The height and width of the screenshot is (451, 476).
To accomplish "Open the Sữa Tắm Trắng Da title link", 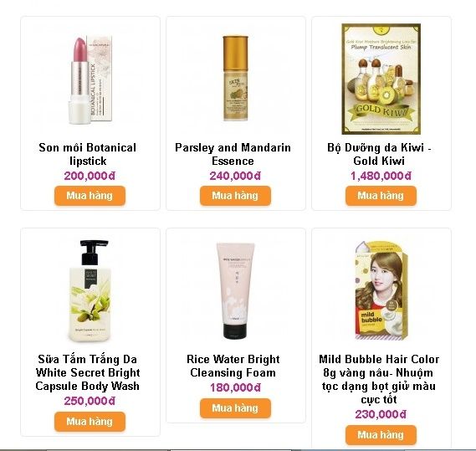I will point(88,372).
